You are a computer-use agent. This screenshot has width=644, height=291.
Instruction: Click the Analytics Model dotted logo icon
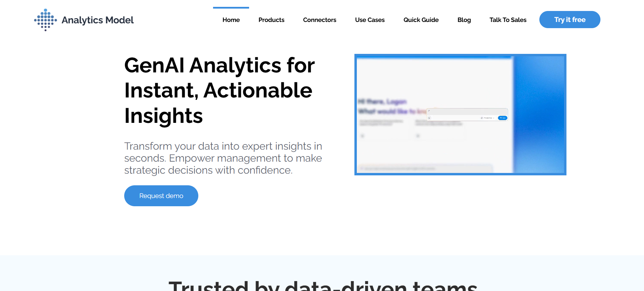coord(46,20)
